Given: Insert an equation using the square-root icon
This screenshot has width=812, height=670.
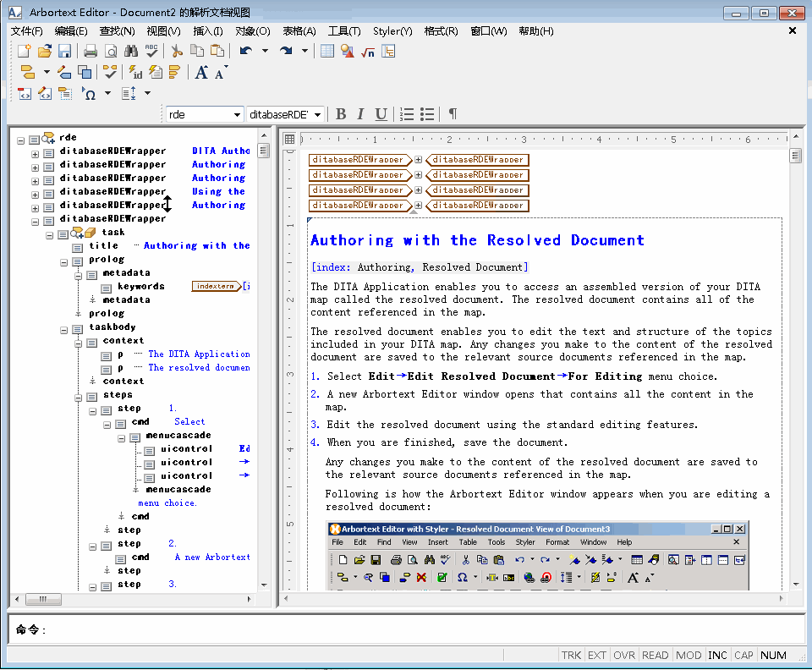Looking at the screenshot, I should click(x=368, y=51).
